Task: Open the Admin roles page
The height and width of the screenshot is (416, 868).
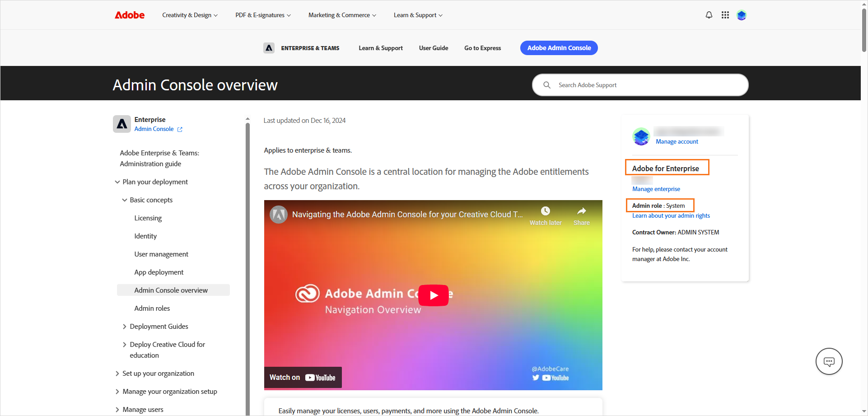Action: click(152, 308)
